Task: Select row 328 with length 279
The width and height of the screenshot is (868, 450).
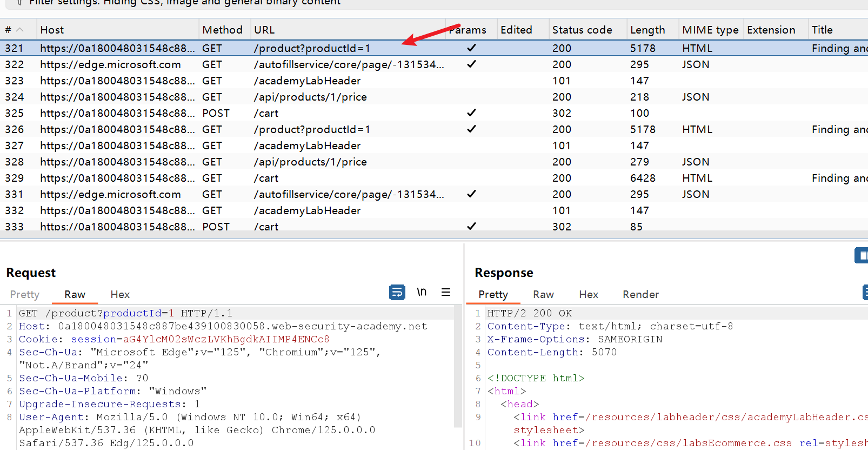Action: [x=434, y=162]
